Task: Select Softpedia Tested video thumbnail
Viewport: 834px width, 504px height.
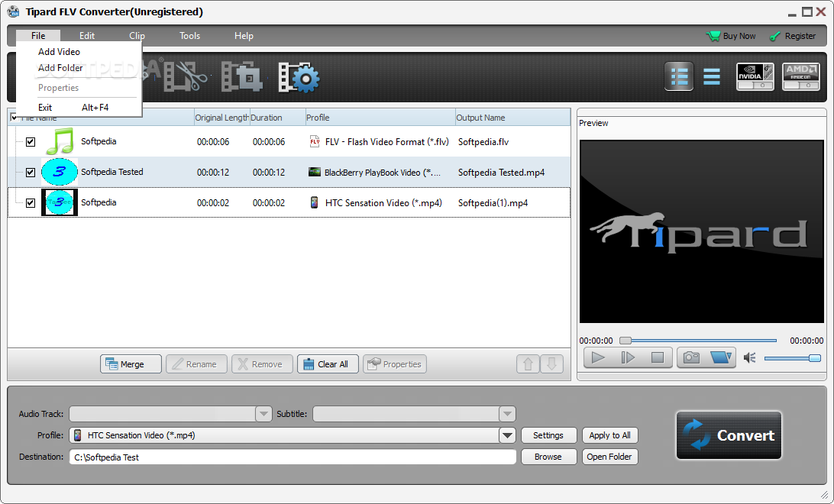Action: click(x=60, y=172)
